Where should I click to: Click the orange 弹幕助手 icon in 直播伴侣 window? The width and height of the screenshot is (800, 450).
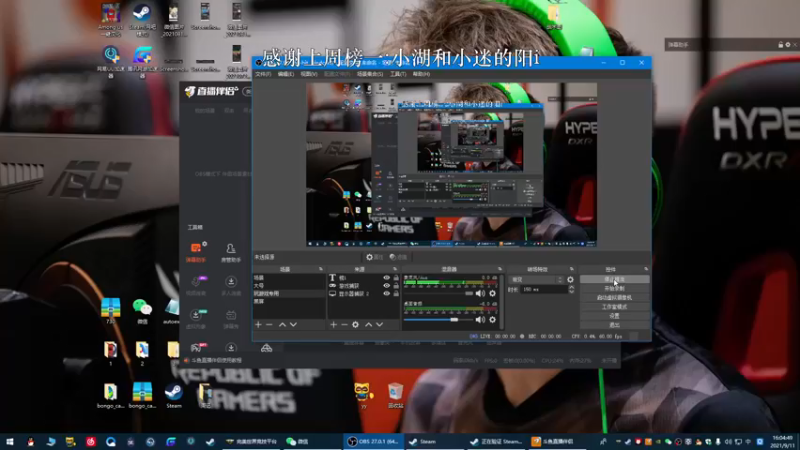(196, 252)
